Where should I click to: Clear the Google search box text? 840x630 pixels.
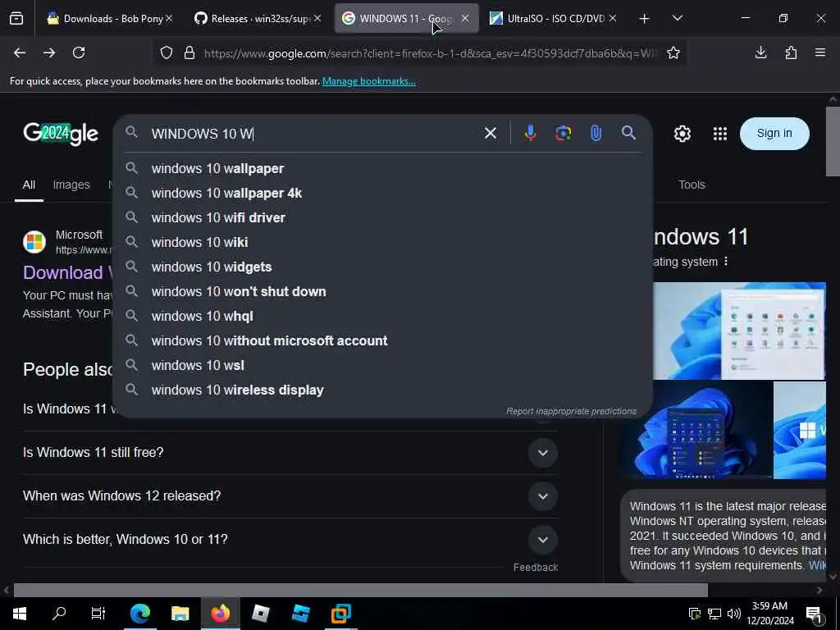(x=491, y=133)
